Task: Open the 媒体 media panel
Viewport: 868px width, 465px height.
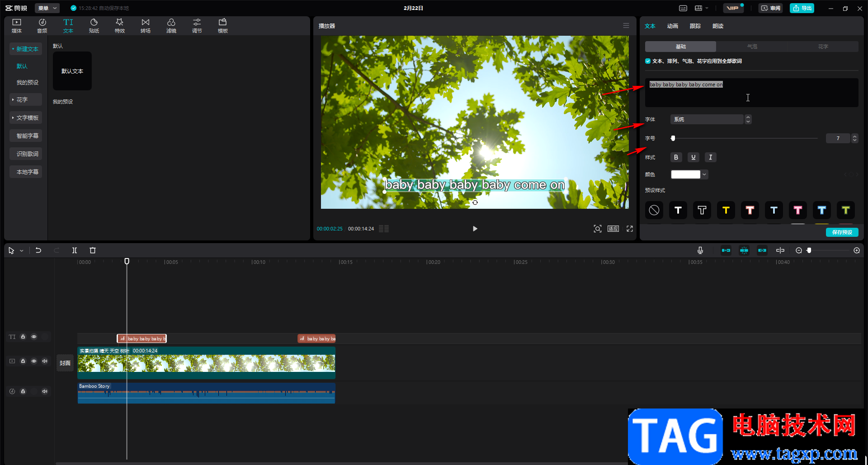Action: coord(17,26)
